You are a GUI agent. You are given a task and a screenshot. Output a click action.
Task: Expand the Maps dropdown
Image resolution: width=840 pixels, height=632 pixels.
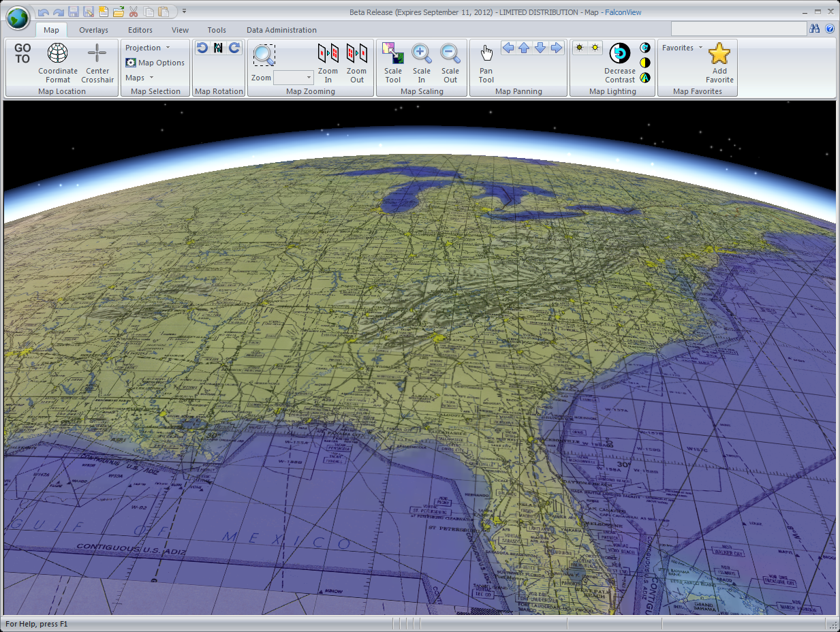coord(137,77)
